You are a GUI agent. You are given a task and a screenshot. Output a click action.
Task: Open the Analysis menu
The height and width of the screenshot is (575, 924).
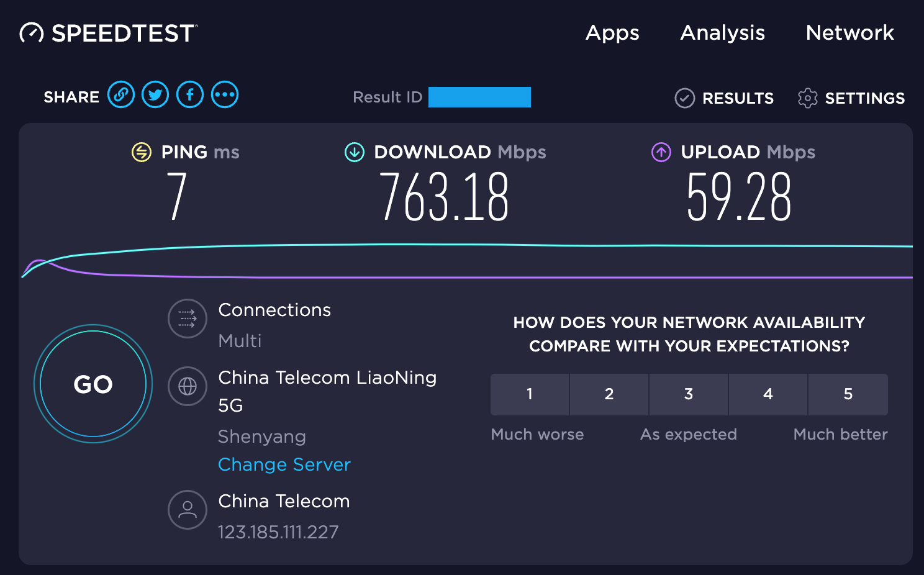point(723,33)
